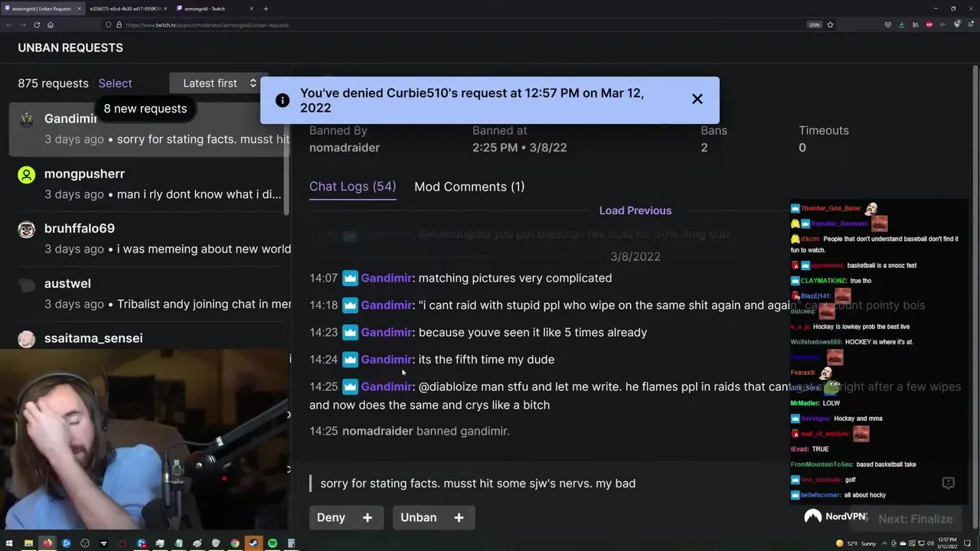Open bruhffalo69's unban request
The height and width of the screenshot is (551, 980).
coord(149,239)
